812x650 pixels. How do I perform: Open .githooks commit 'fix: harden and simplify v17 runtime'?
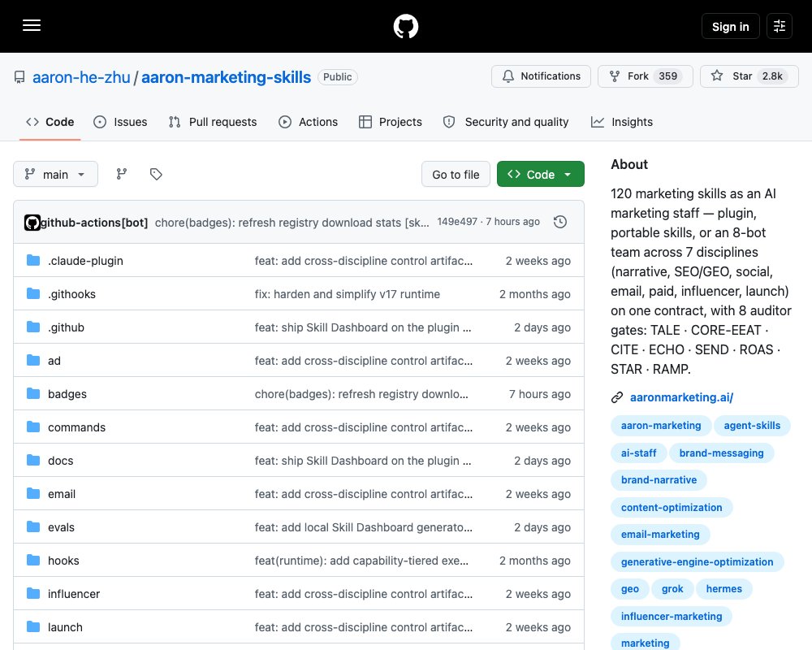click(348, 294)
